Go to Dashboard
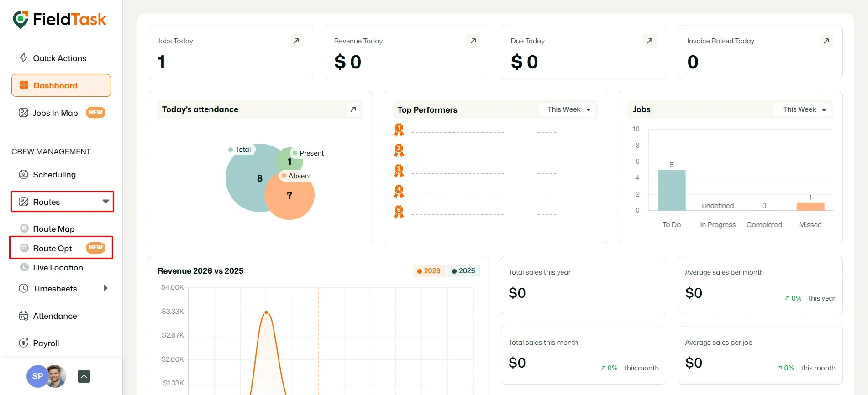The width and height of the screenshot is (868, 395). pos(61,85)
